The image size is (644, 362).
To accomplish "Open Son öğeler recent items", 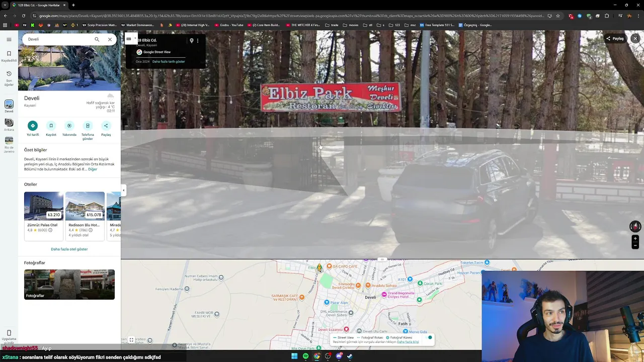I will click(9, 78).
